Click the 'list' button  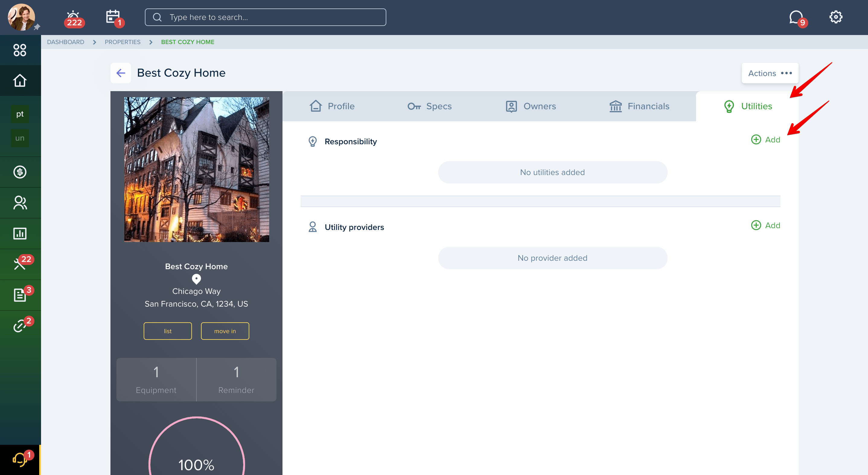pos(168,331)
